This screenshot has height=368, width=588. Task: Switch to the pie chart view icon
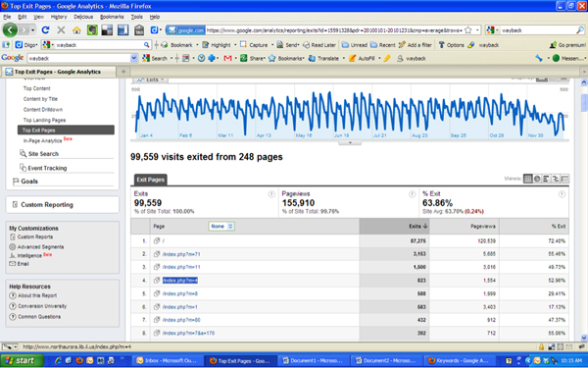pyautogui.click(x=537, y=179)
